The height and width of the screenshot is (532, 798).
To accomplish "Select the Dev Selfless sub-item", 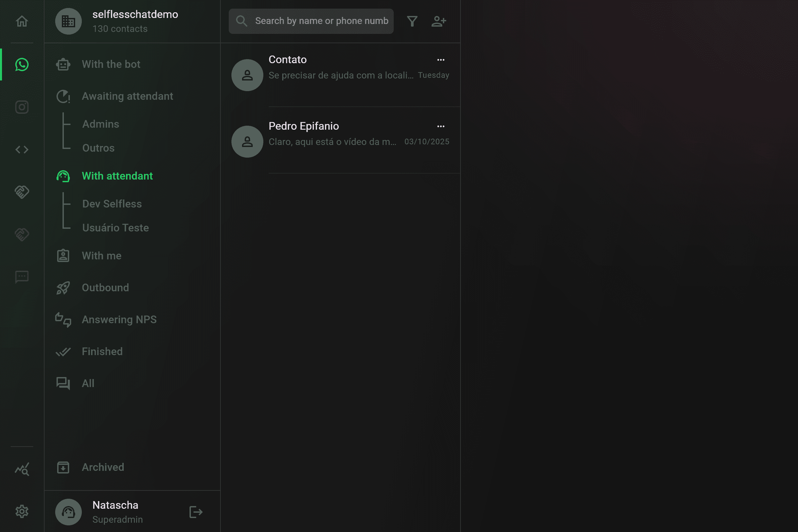I will tap(112, 203).
